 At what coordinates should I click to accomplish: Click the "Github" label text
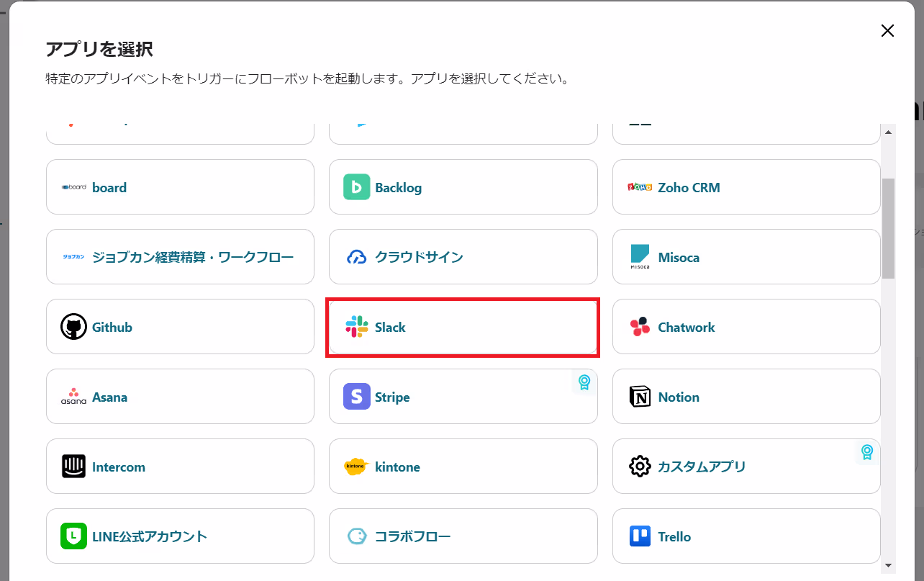pos(112,327)
